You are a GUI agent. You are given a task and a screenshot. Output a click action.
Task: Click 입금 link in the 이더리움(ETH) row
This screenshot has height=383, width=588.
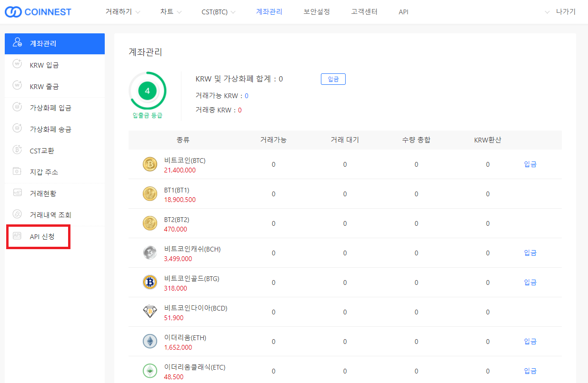pos(530,342)
